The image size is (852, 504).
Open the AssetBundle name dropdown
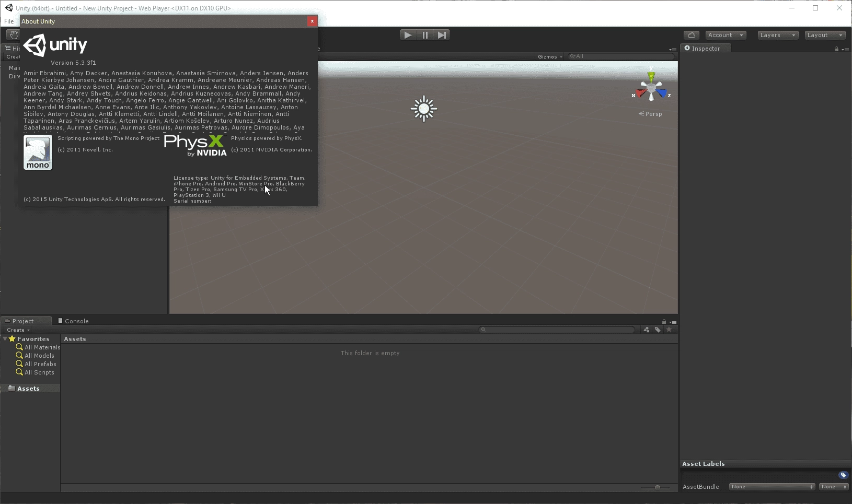click(x=772, y=487)
